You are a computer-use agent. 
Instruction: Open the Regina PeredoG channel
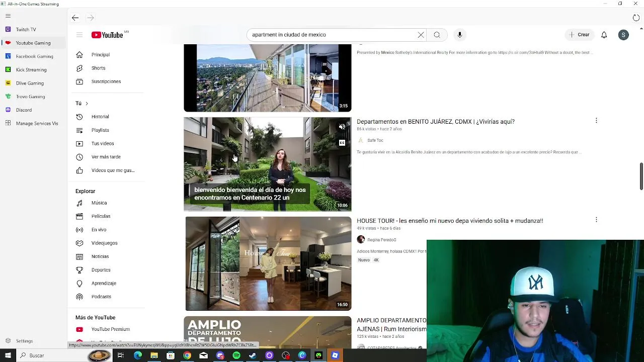click(x=381, y=240)
